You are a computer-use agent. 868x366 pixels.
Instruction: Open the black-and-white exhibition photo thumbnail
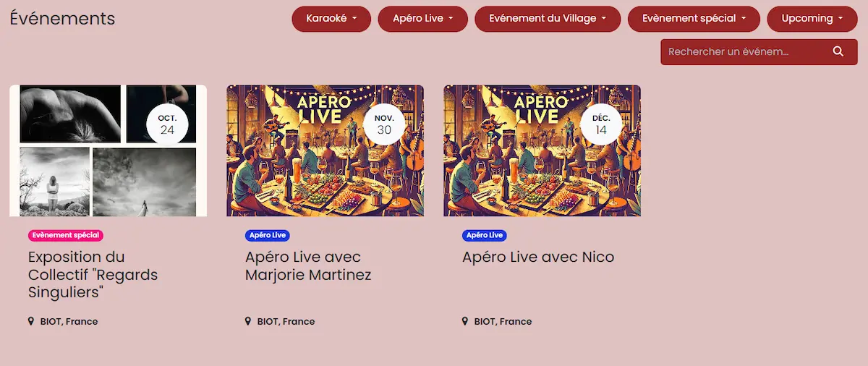[109, 150]
